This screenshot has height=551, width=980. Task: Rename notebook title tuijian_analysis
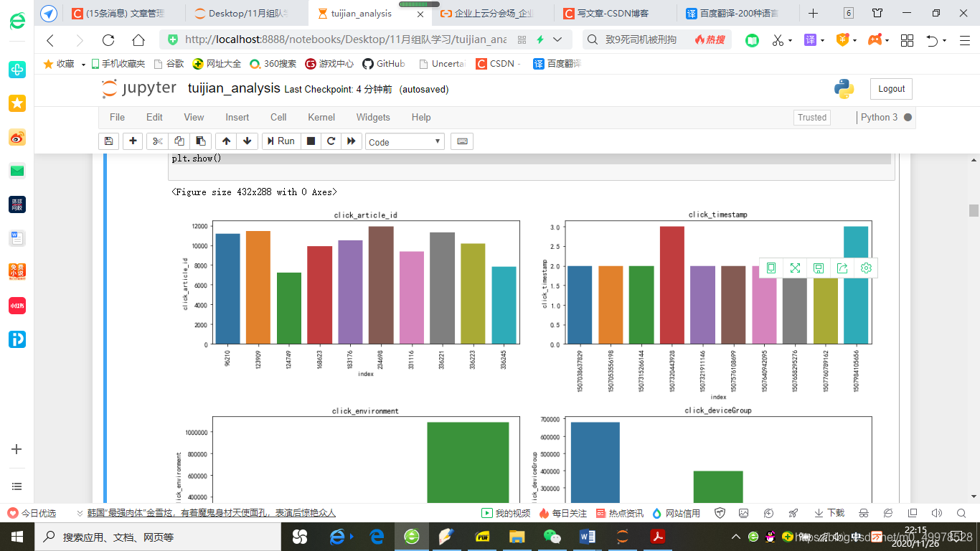234,88
